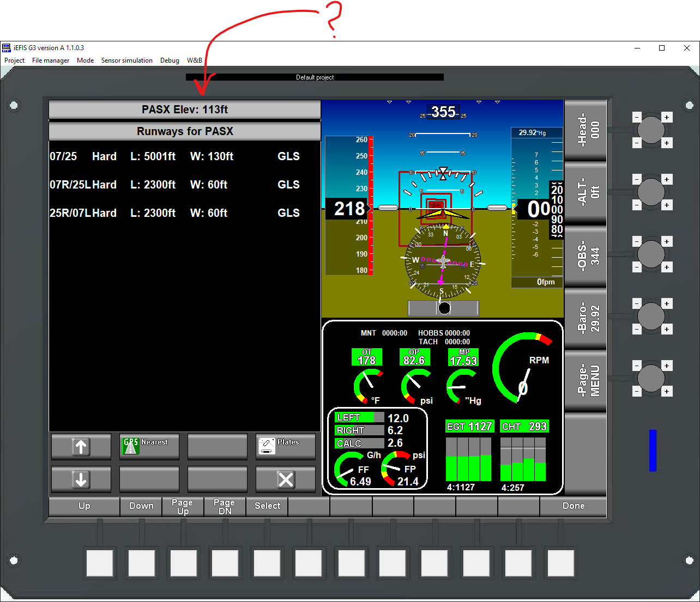Viewport: 700px width, 602px height.
Task: Click lower minus button of Page knob
Action: (x=637, y=391)
